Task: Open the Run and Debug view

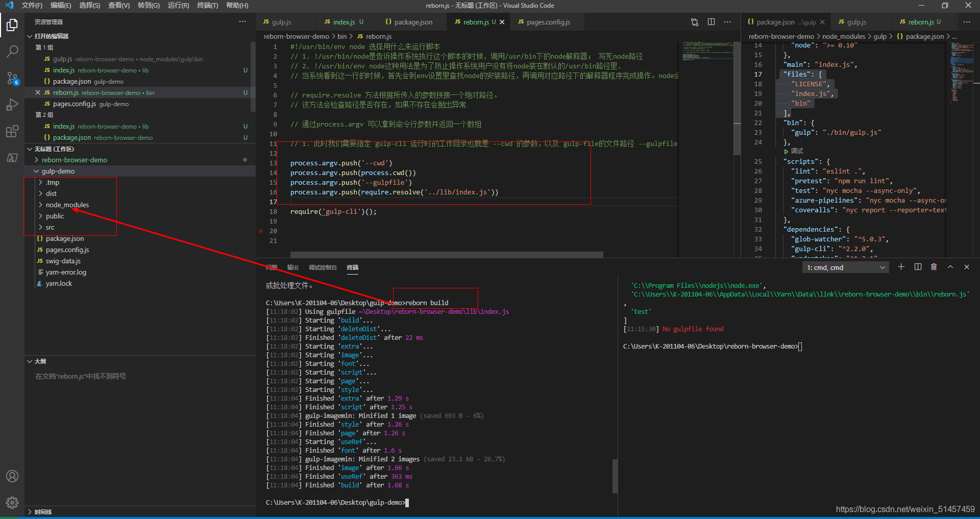Action: (x=12, y=105)
